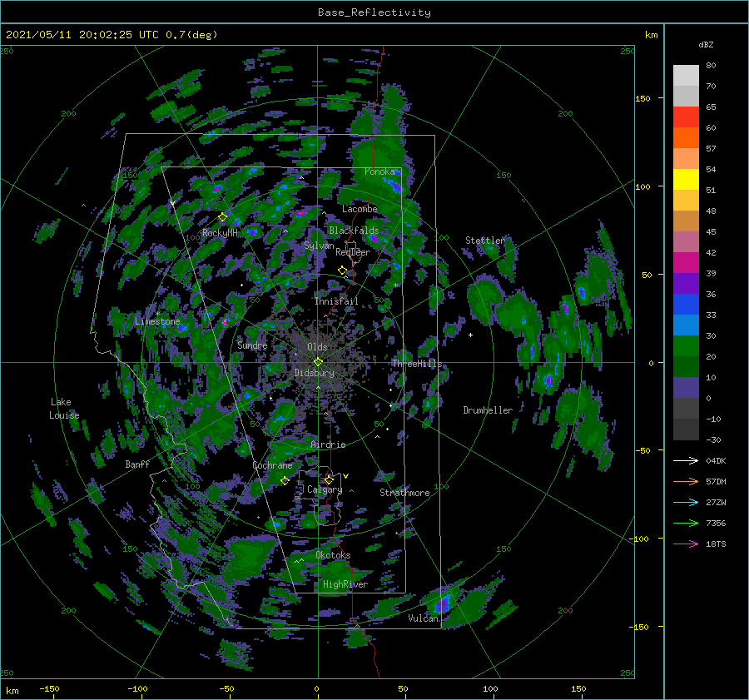Click the cyan 27ZW arrow icon
The width and height of the screenshot is (749, 700).
(686, 502)
